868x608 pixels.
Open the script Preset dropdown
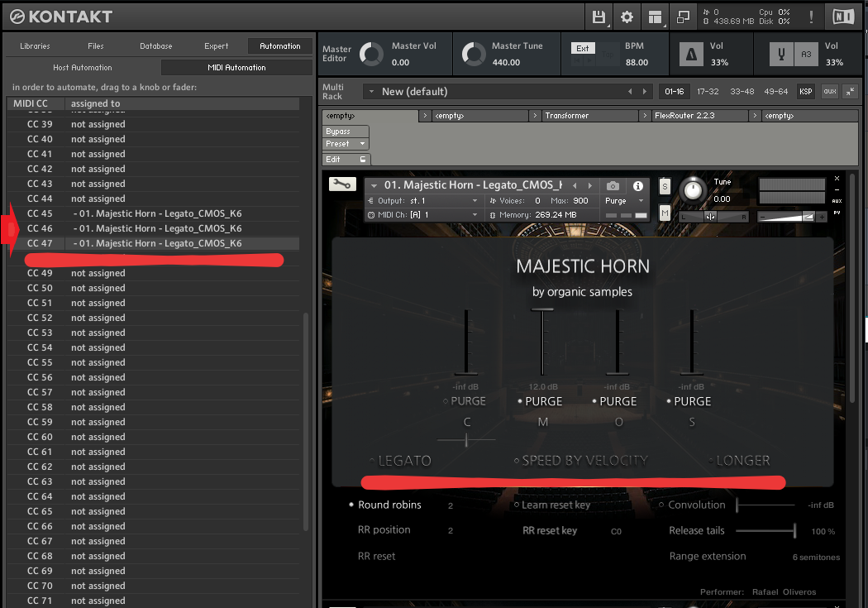pyautogui.click(x=346, y=143)
